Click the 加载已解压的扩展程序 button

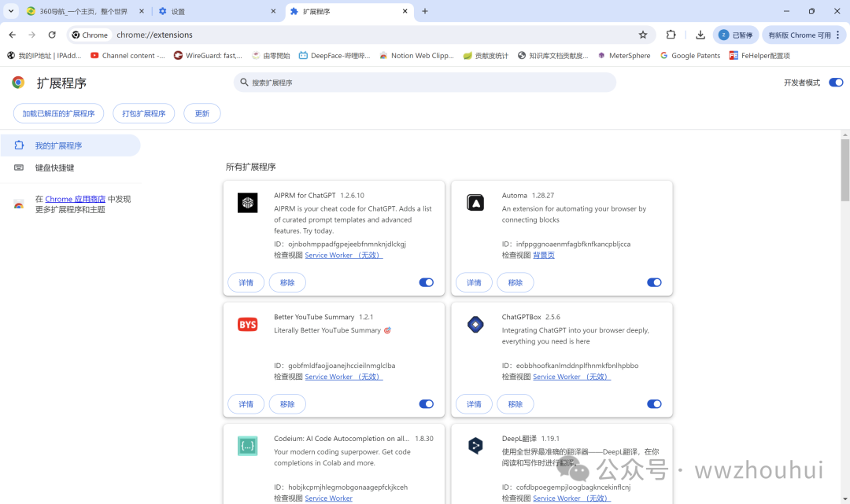point(58,113)
